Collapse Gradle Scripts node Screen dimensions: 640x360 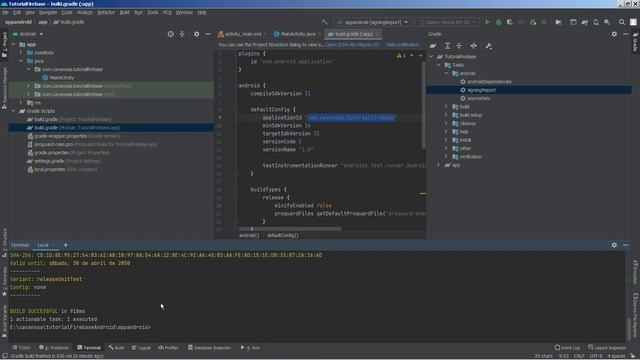click(13, 111)
